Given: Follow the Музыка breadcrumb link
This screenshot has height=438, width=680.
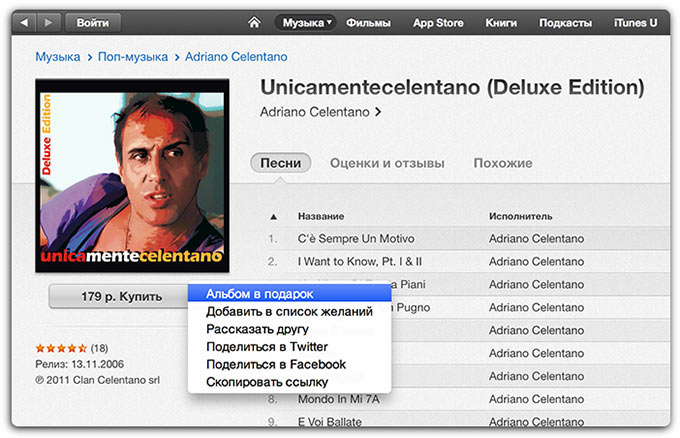Looking at the screenshot, I should coord(58,57).
